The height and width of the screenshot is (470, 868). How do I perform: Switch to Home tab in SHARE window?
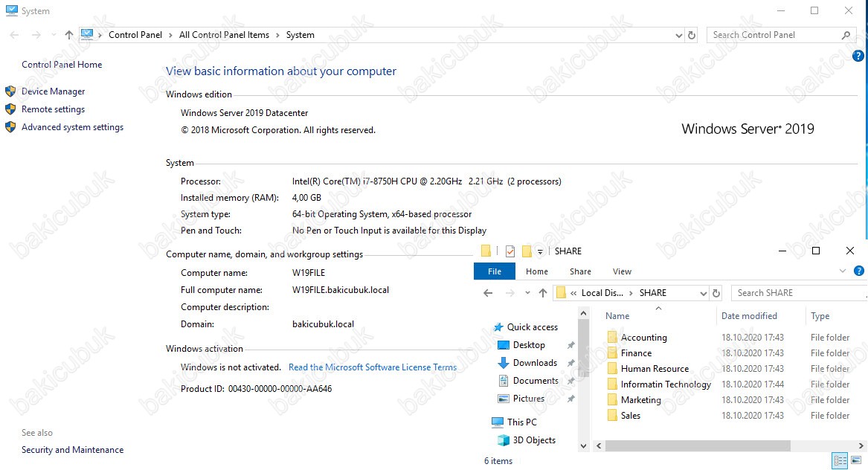coord(537,271)
